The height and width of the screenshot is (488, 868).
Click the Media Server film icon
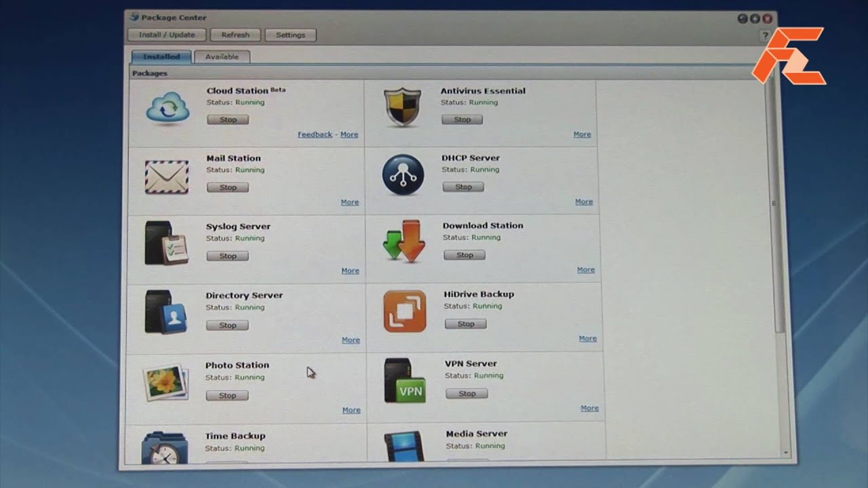(405, 446)
